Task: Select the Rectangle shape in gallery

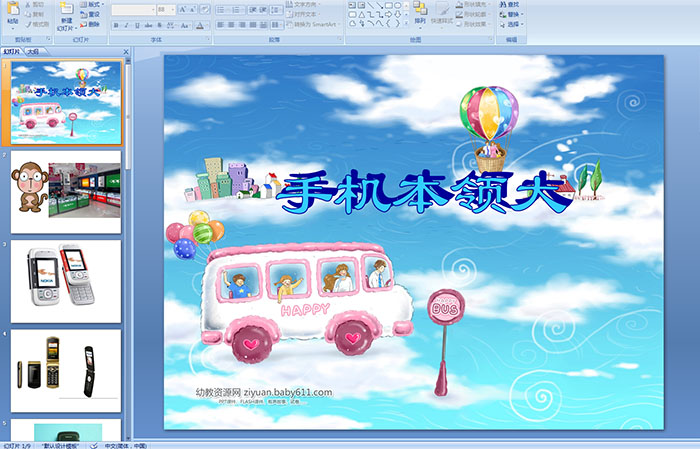Action: coord(388,5)
